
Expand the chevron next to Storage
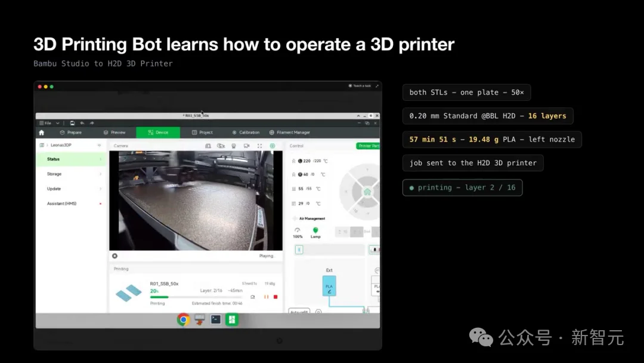tap(100, 174)
